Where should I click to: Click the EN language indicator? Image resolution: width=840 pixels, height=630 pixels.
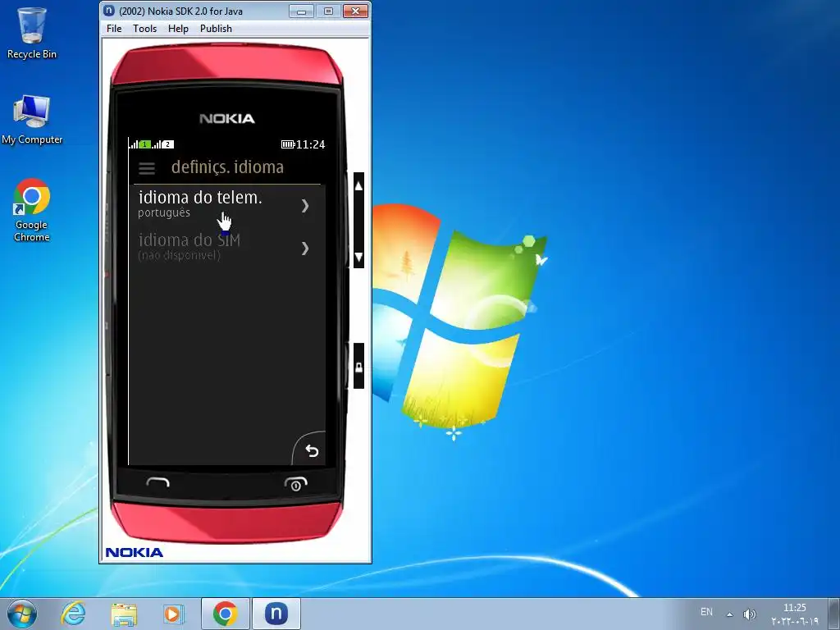[706, 612]
